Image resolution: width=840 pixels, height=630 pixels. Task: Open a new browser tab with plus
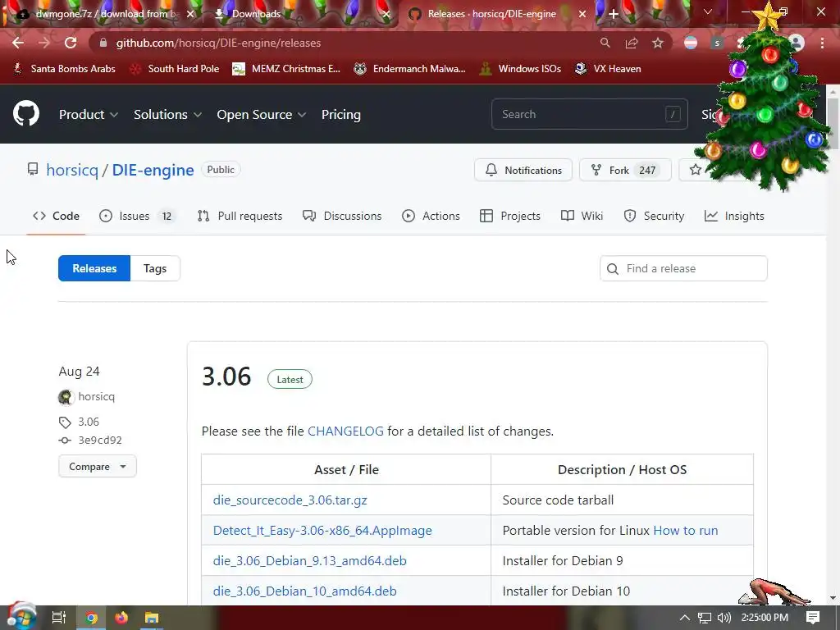tap(614, 14)
